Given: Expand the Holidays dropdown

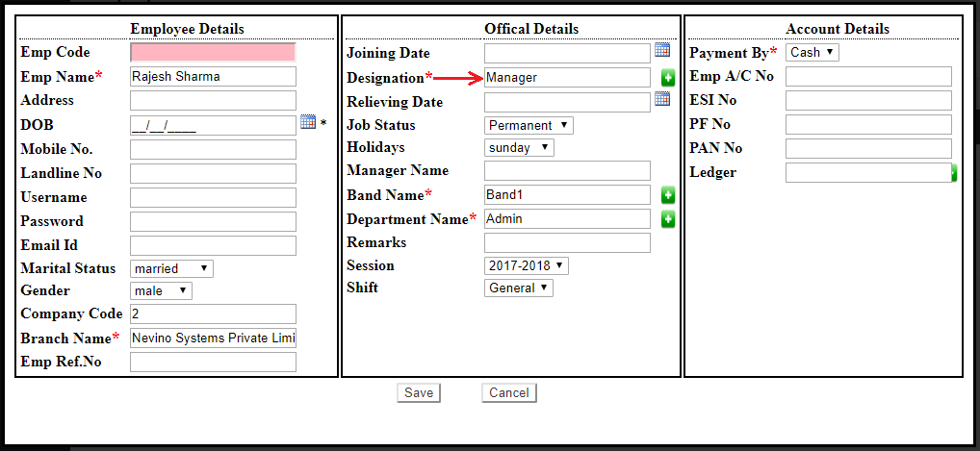Looking at the screenshot, I should pos(518,148).
